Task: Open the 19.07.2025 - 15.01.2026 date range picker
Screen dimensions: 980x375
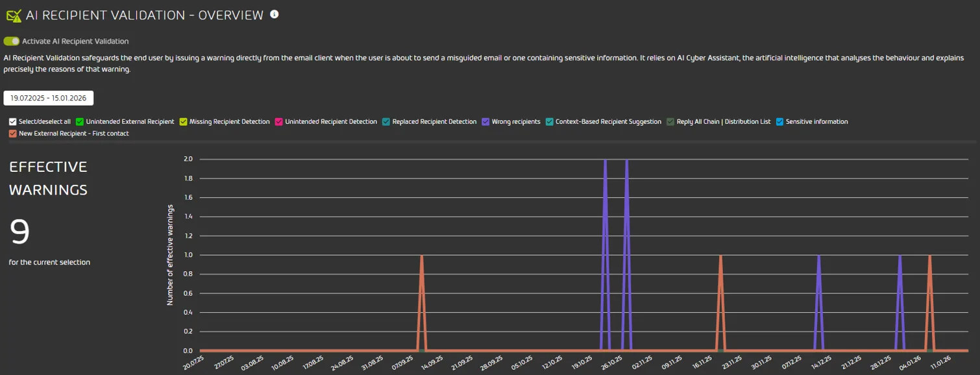Action: [x=49, y=98]
